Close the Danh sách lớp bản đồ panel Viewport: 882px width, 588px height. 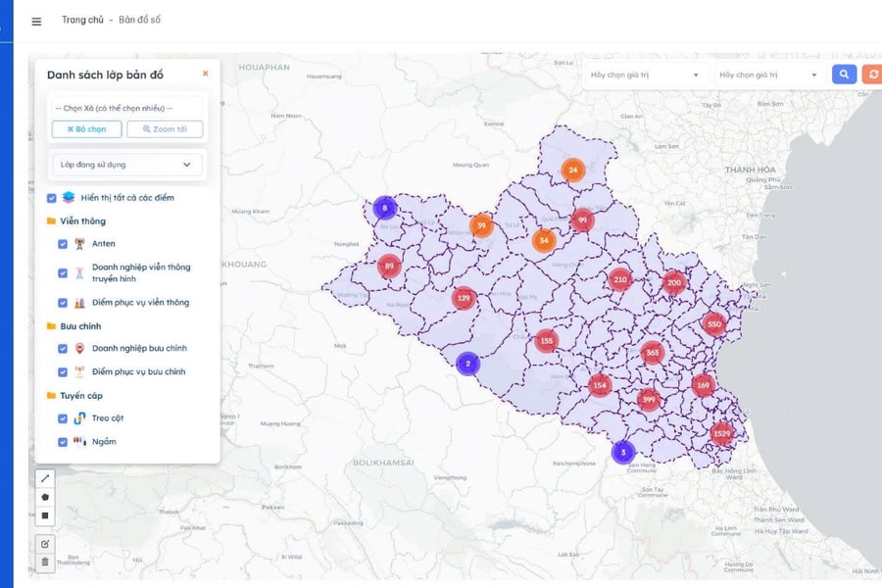pos(205,73)
